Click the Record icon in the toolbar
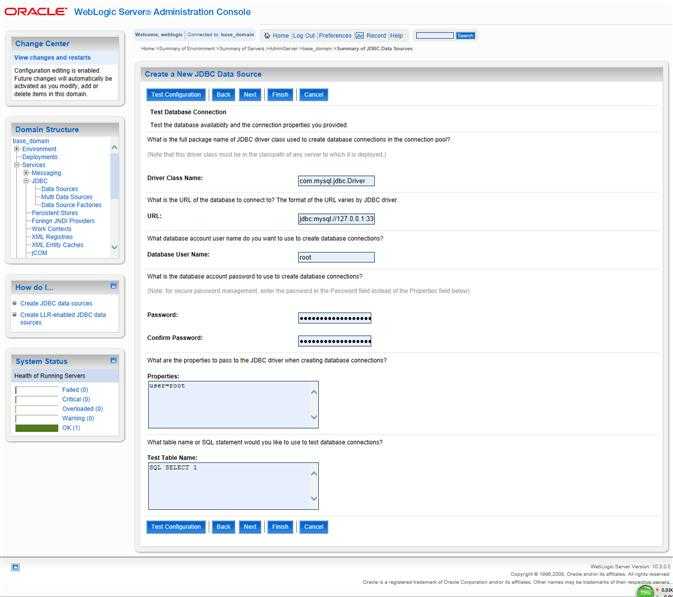Screen dimensions: 673x597 pyautogui.click(x=359, y=36)
